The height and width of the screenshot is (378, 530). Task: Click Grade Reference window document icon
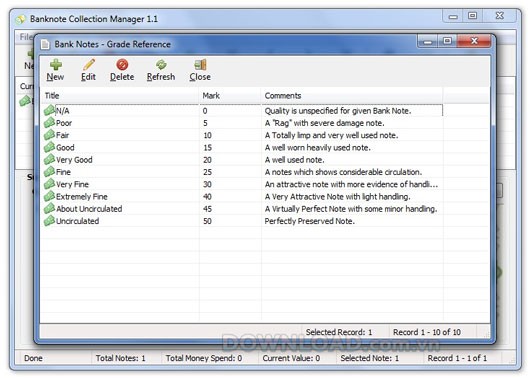coord(45,45)
